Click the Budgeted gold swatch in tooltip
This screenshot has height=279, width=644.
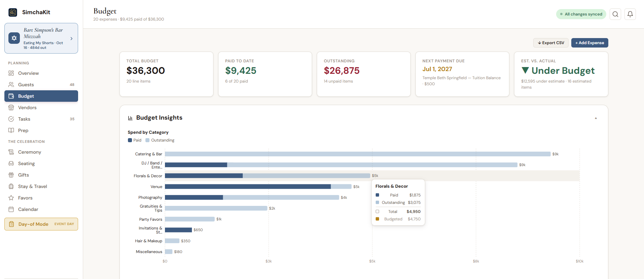click(377, 219)
